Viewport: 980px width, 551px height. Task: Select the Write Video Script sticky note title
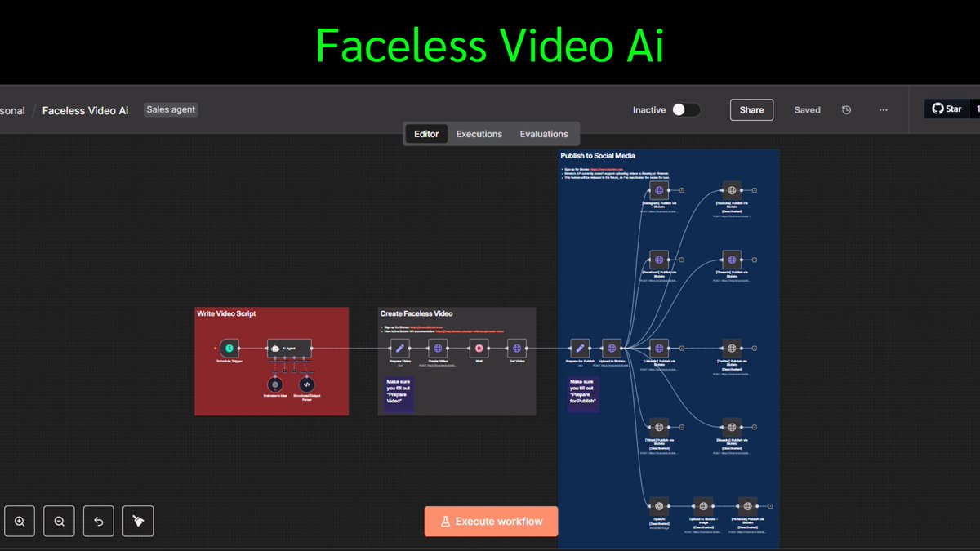(226, 313)
